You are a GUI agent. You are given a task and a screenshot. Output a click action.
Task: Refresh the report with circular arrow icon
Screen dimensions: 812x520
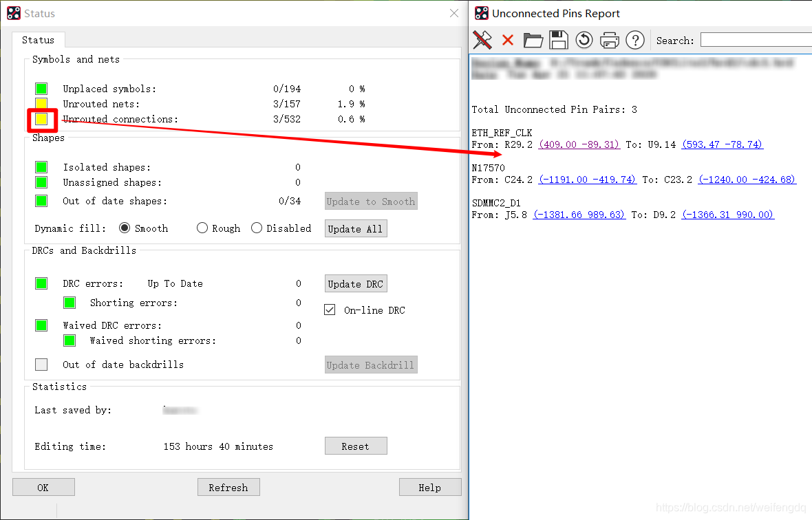click(584, 40)
